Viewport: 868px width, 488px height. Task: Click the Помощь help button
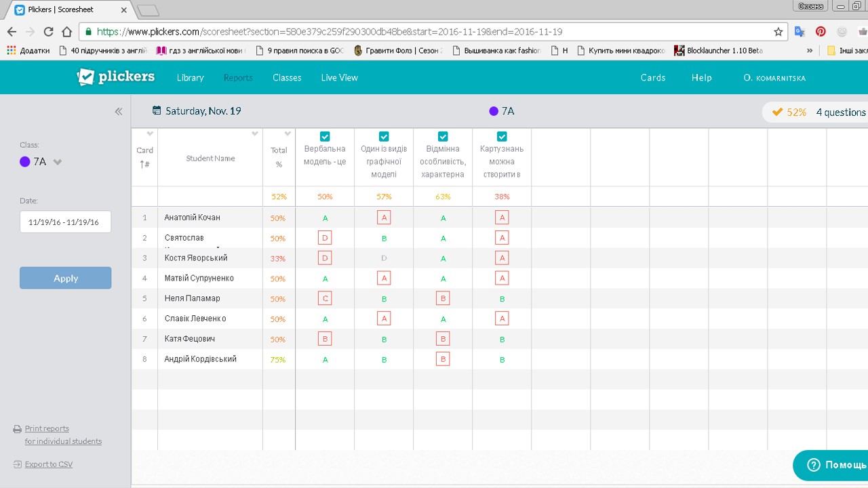tap(831, 465)
